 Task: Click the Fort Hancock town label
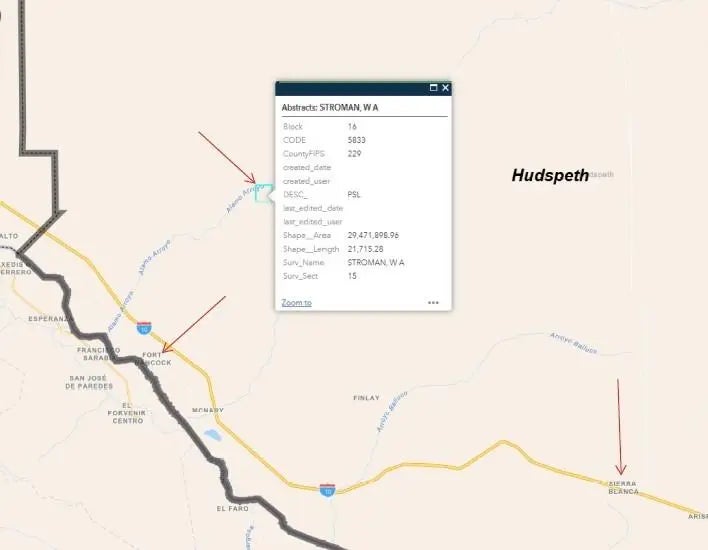tap(153, 359)
